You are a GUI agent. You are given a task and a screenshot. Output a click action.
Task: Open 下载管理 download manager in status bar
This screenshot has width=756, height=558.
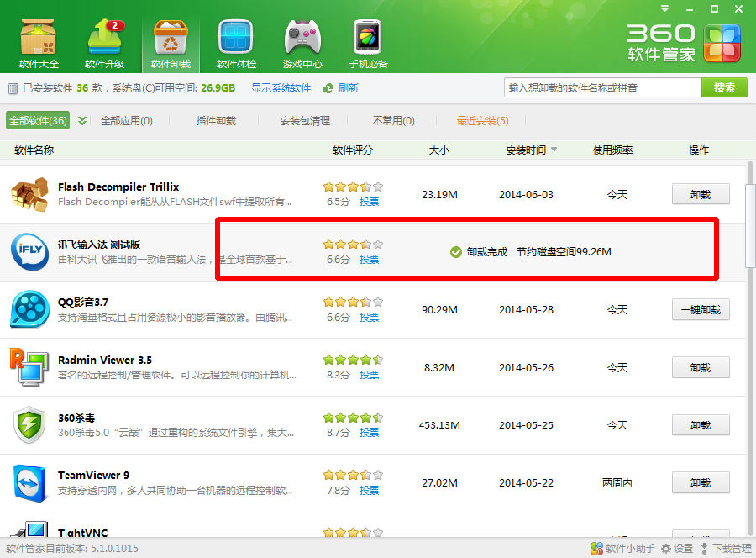[726, 549]
